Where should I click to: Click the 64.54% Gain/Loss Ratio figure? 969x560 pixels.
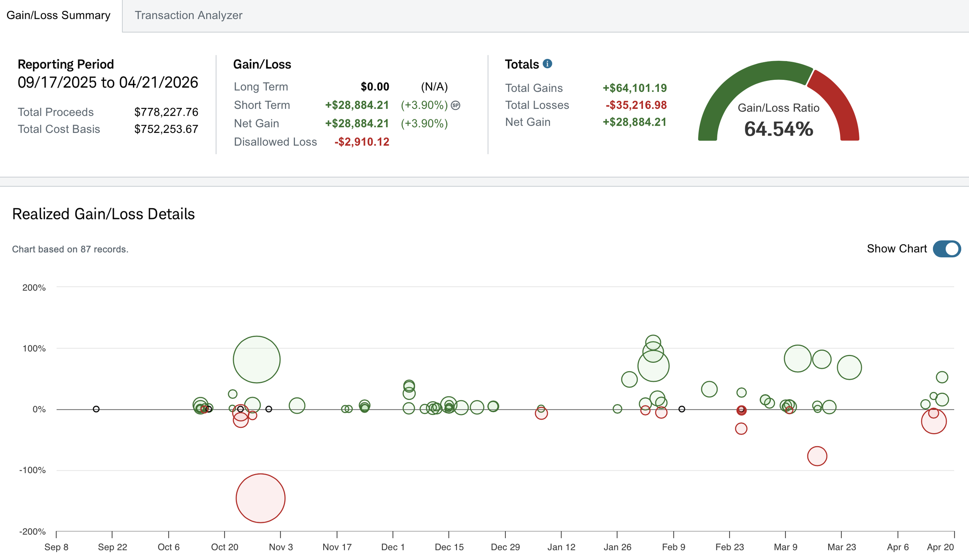click(x=778, y=129)
